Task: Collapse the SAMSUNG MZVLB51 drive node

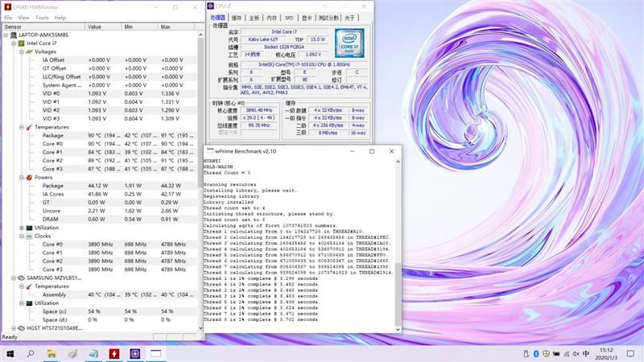Action: pos(14,278)
